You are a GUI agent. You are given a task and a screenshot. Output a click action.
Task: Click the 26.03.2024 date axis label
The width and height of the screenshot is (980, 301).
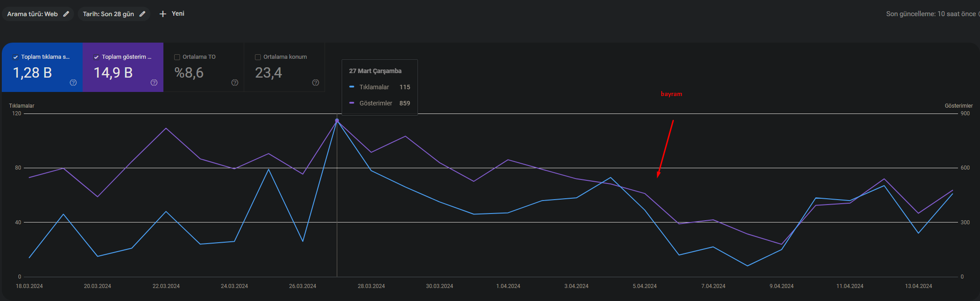click(303, 286)
